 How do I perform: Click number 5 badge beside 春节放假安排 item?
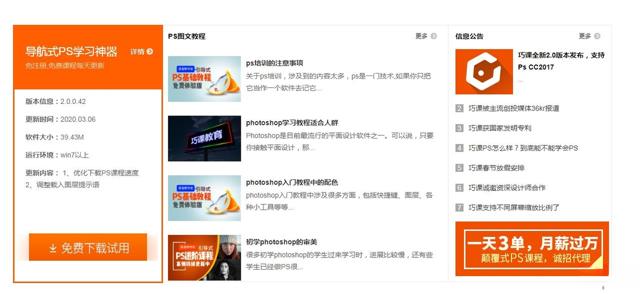coord(459,168)
